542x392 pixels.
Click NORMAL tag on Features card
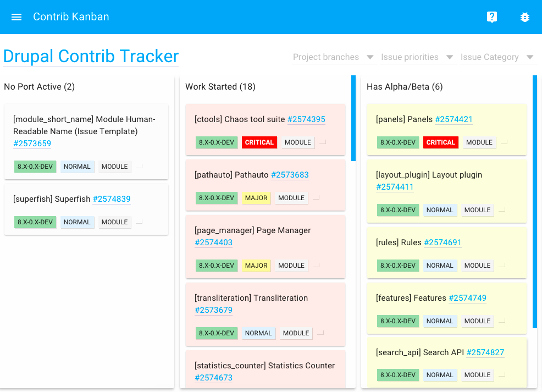(440, 321)
